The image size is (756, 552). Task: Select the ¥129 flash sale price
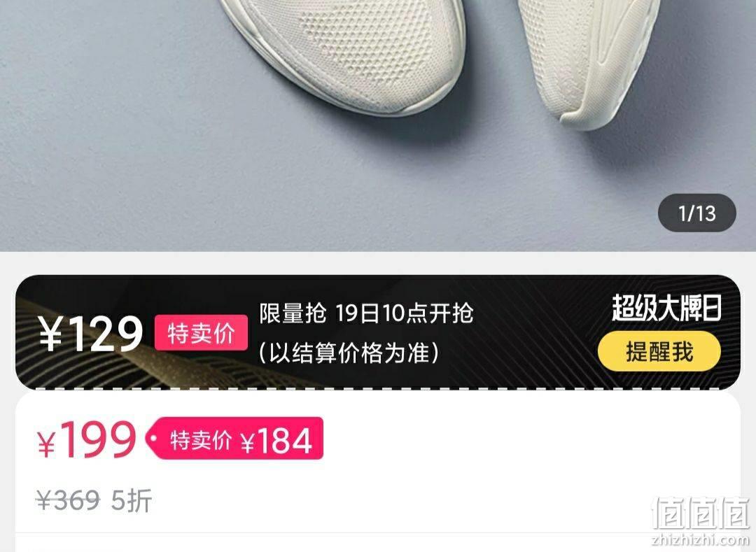click(x=90, y=334)
